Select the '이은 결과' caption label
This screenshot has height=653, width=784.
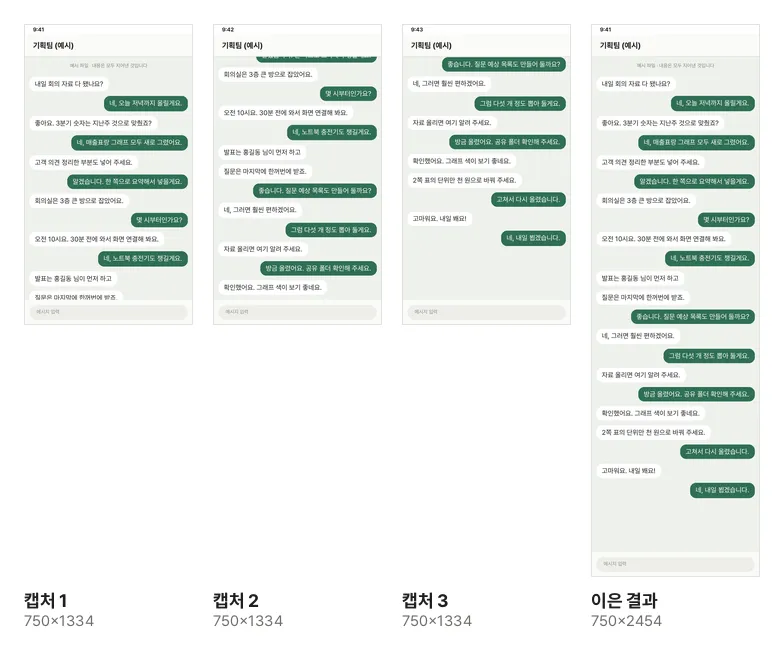click(624, 600)
